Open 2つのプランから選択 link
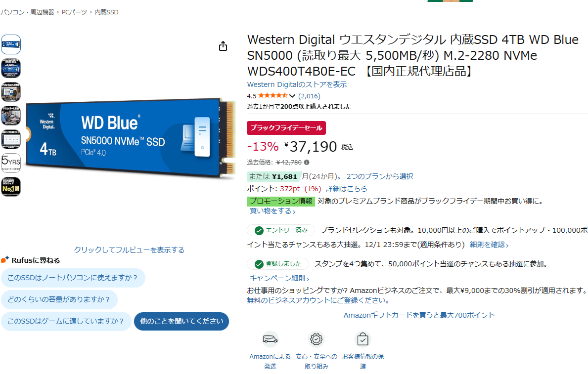588x374 pixels. [379, 176]
